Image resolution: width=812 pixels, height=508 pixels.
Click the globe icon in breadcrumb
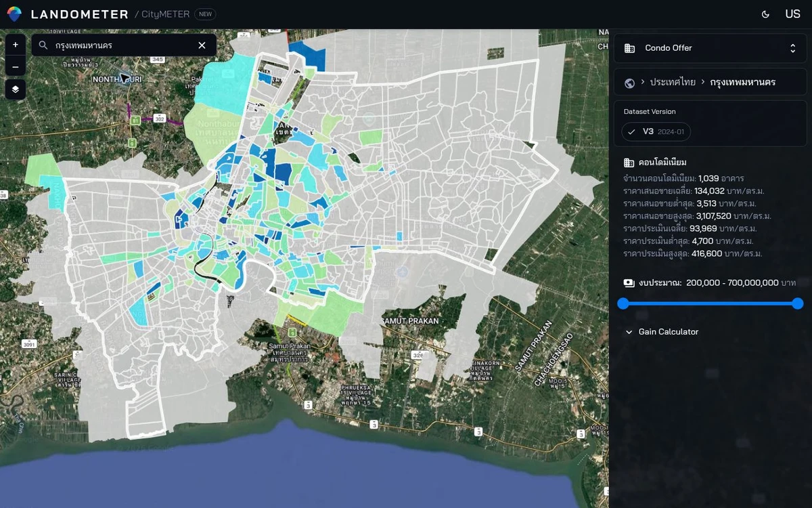(x=629, y=83)
